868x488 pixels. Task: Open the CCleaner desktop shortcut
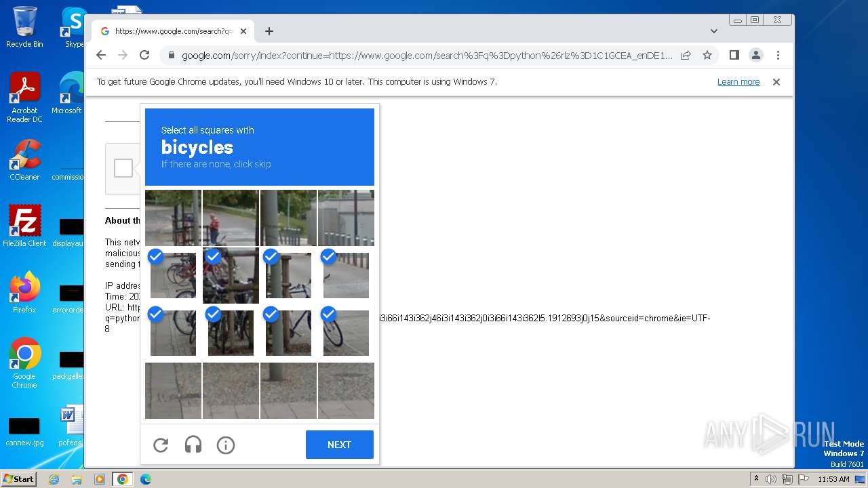24,160
